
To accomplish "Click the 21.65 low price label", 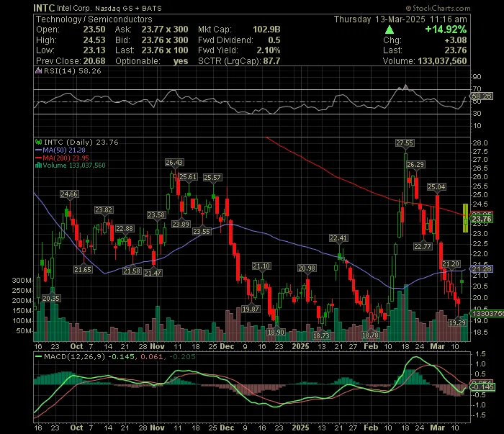I will point(83,269).
